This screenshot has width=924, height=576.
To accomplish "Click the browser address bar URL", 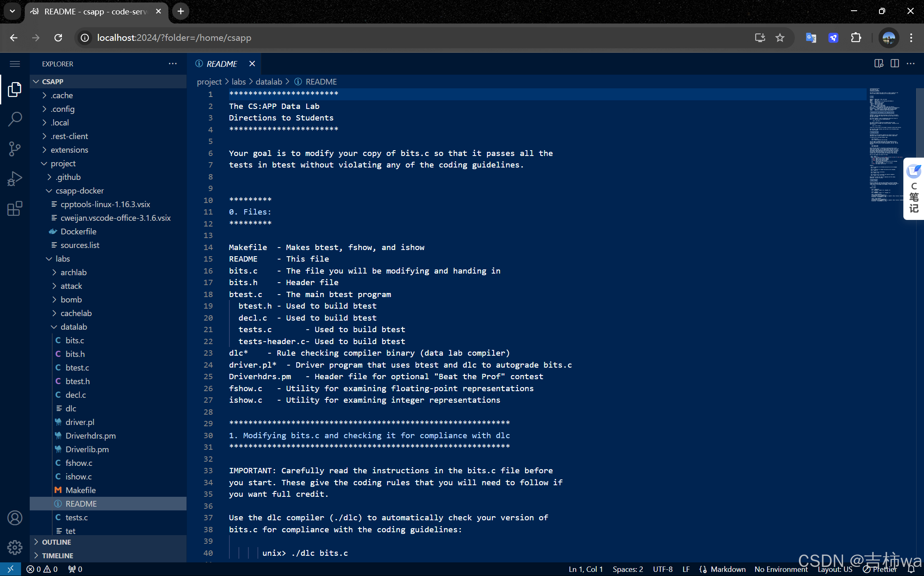I will coord(173,38).
